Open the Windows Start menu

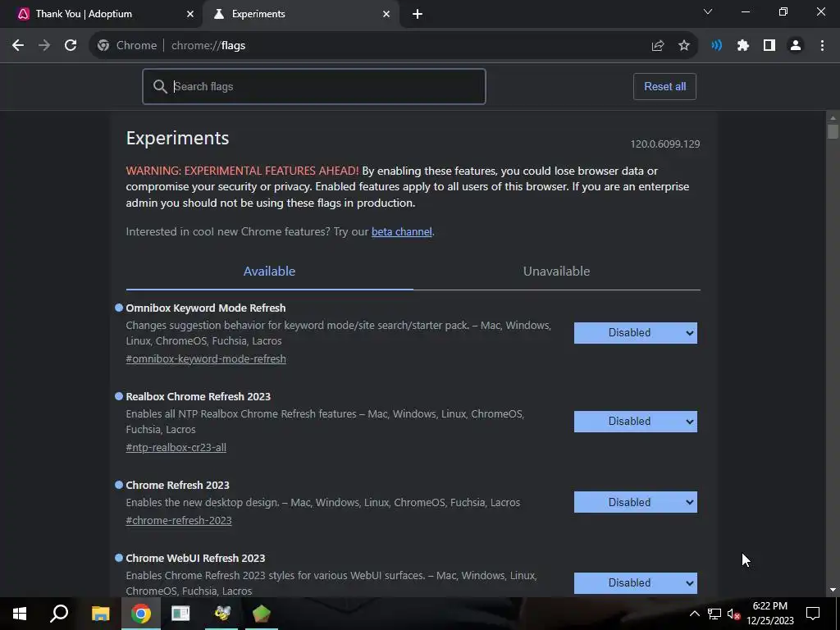20,614
